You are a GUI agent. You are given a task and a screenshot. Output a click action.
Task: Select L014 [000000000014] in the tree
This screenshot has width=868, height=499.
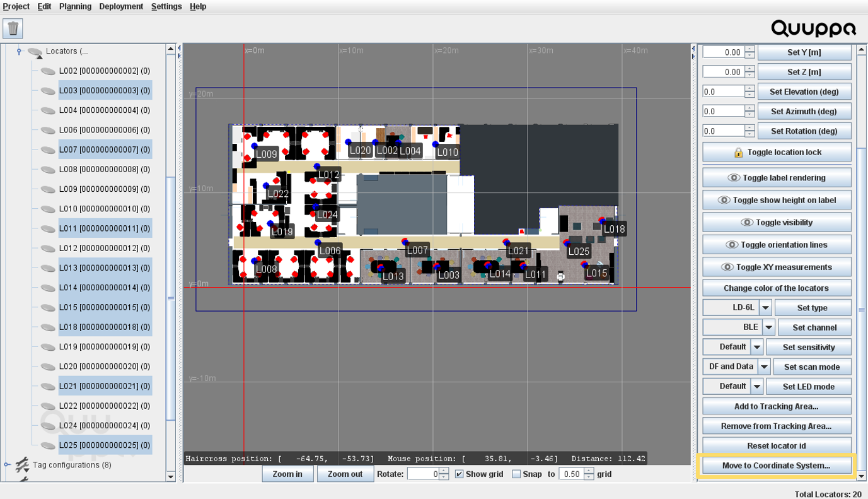point(105,288)
